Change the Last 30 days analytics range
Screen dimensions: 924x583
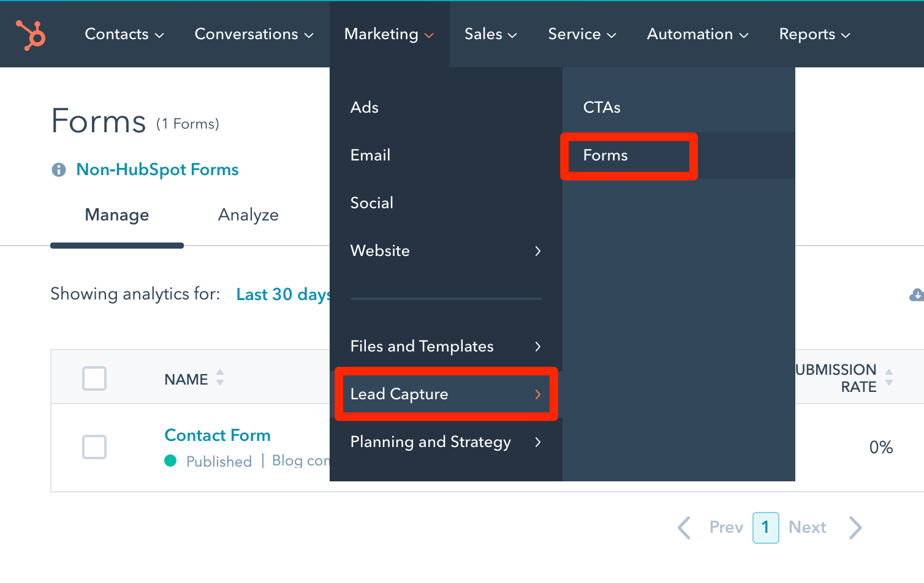(283, 295)
